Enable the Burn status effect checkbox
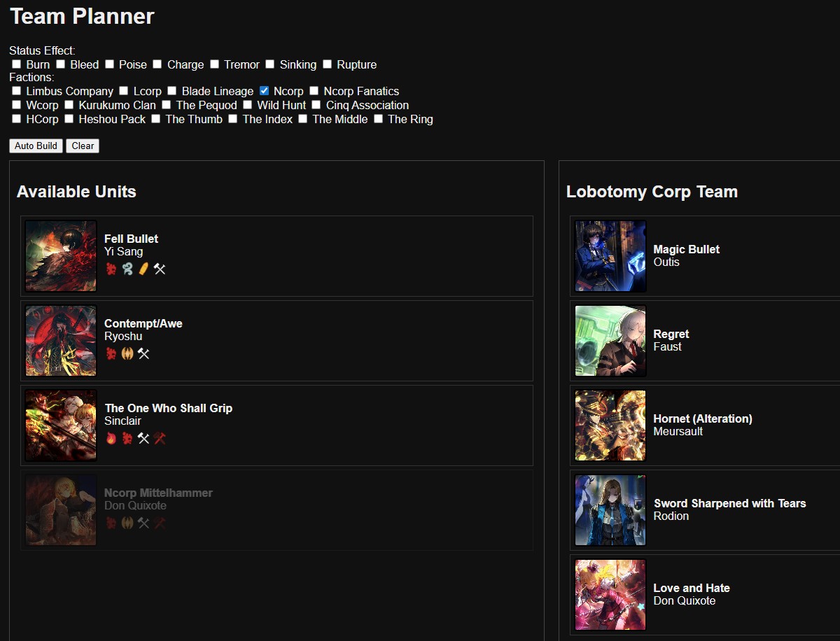This screenshot has width=840, height=641. (x=17, y=64)
